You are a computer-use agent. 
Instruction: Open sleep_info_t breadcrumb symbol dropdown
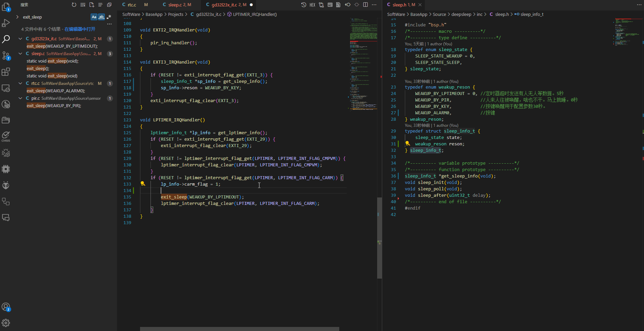click(x=532, y=14)
